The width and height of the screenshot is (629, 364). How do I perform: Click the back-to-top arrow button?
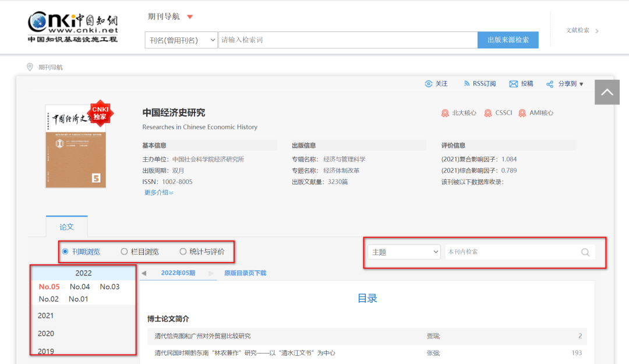pos(607,92)
